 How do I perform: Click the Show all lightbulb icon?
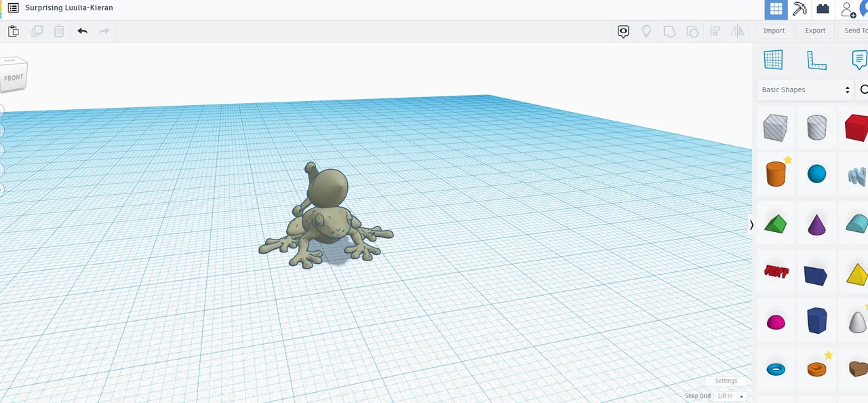[646, 31]
